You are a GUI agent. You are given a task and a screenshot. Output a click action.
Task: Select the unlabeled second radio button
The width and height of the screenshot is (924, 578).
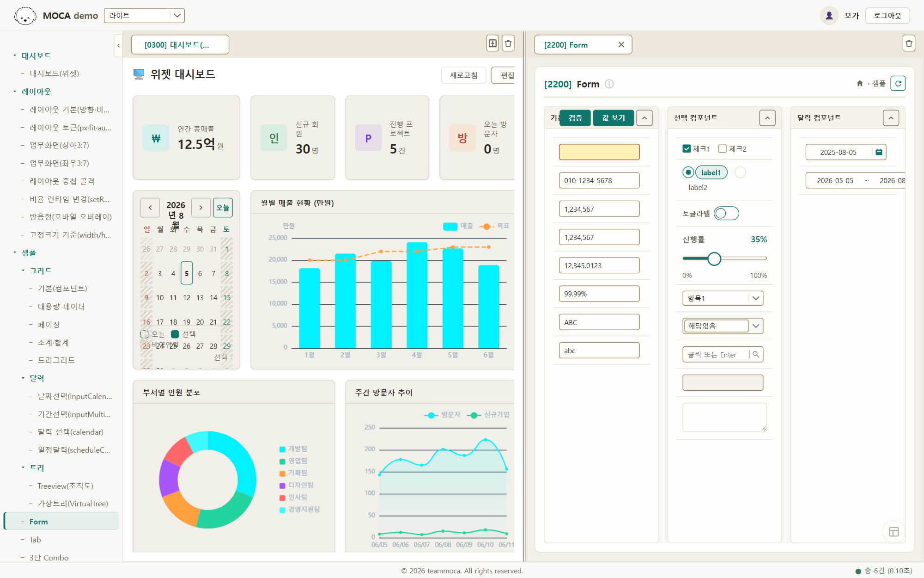coord(740,172)
